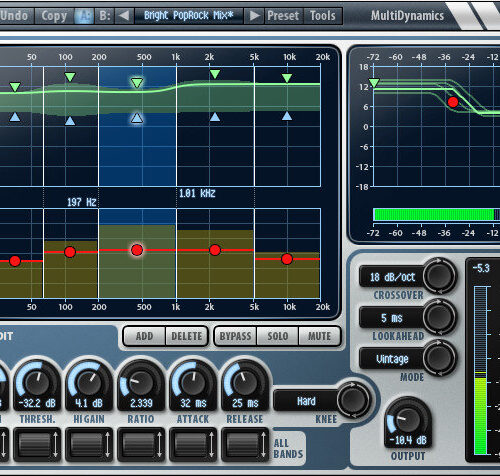The image size is (500, 476).
Task: Click the 197 Hz crossover frequency label
Action: click(x=82, y=202)
